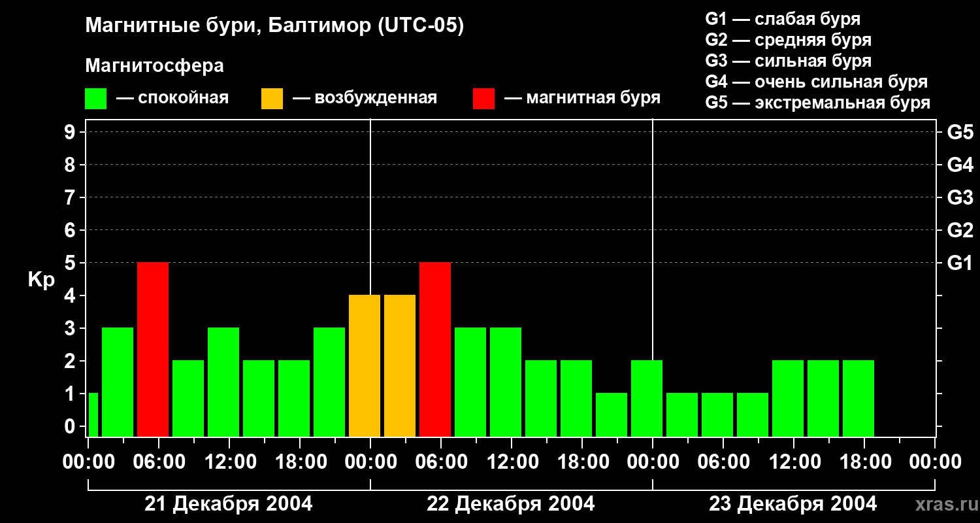The width and height of the screenshot is (980, 523).
Task: Click the orange bar just after 00:00 on 22 December
Action: [x=400, y=366]
